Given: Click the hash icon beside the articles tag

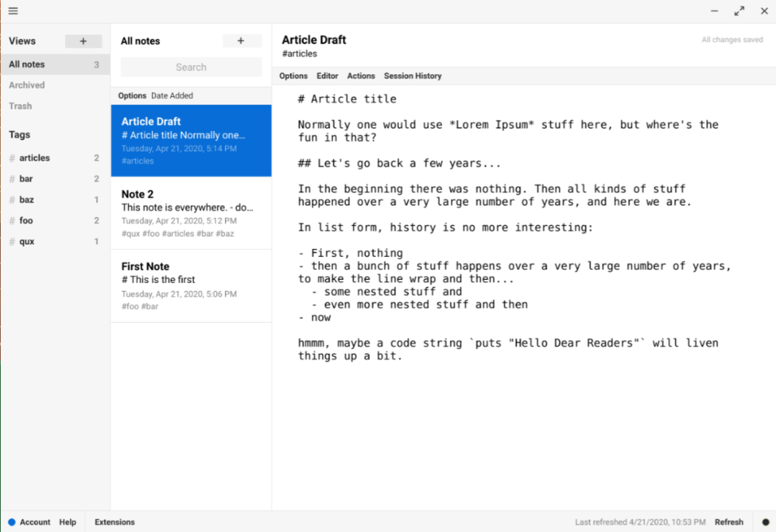Looking at the screenshot, I should pos(12,157).
